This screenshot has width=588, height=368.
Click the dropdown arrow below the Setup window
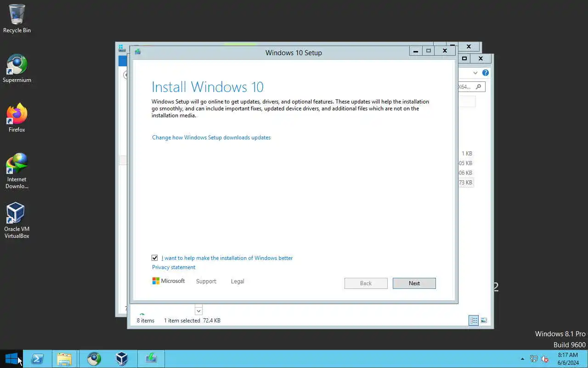point(198,311)
